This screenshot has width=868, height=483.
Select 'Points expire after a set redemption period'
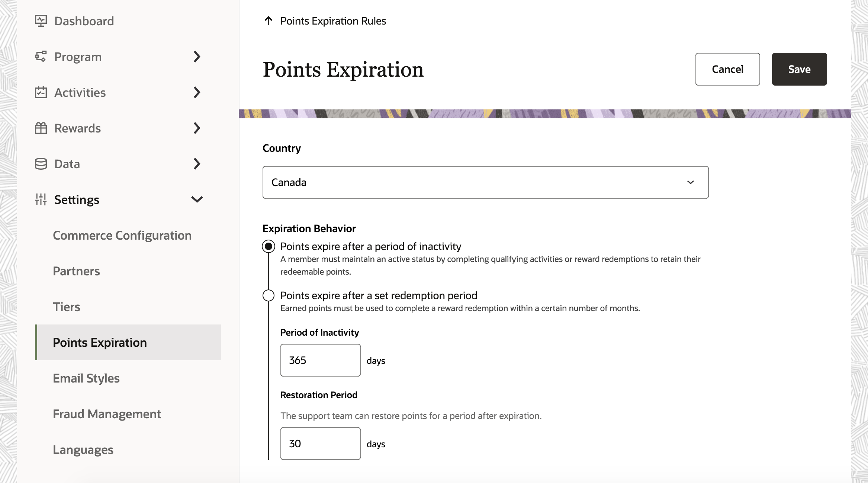pyautogui.click(x=269, y=295)
